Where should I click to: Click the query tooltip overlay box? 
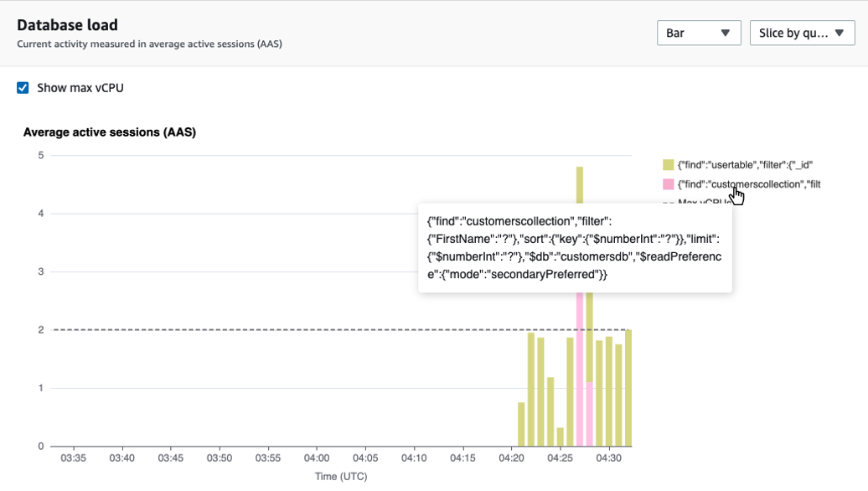(x=575, y=250)
